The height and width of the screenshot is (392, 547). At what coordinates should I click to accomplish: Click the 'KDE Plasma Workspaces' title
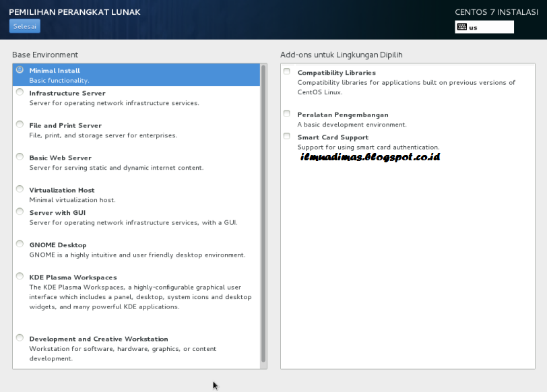click(x=73, y=277)
